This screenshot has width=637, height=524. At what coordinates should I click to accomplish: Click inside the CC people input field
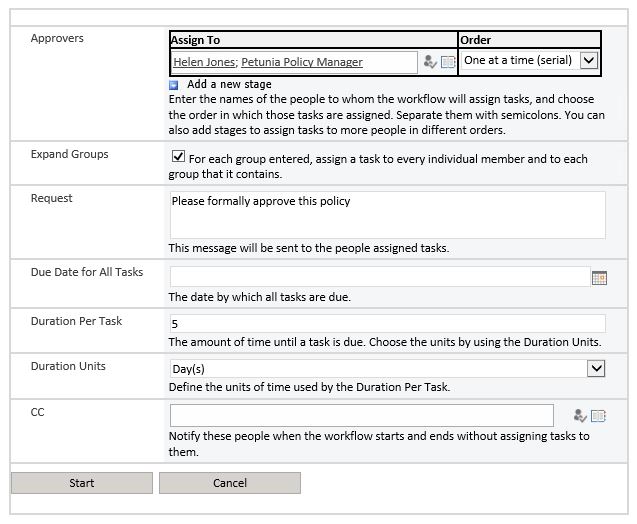361,415
